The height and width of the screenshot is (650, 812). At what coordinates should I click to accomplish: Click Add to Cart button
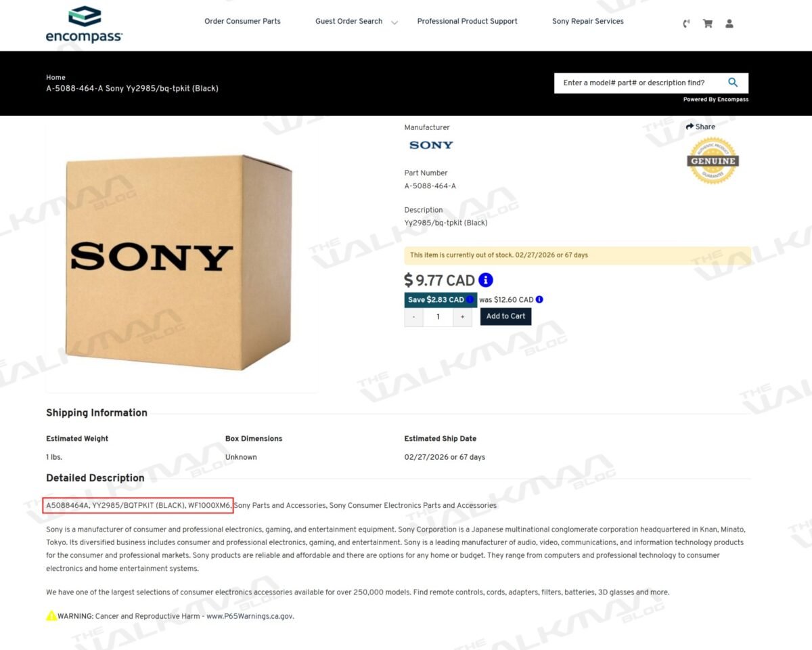point(505,316)
